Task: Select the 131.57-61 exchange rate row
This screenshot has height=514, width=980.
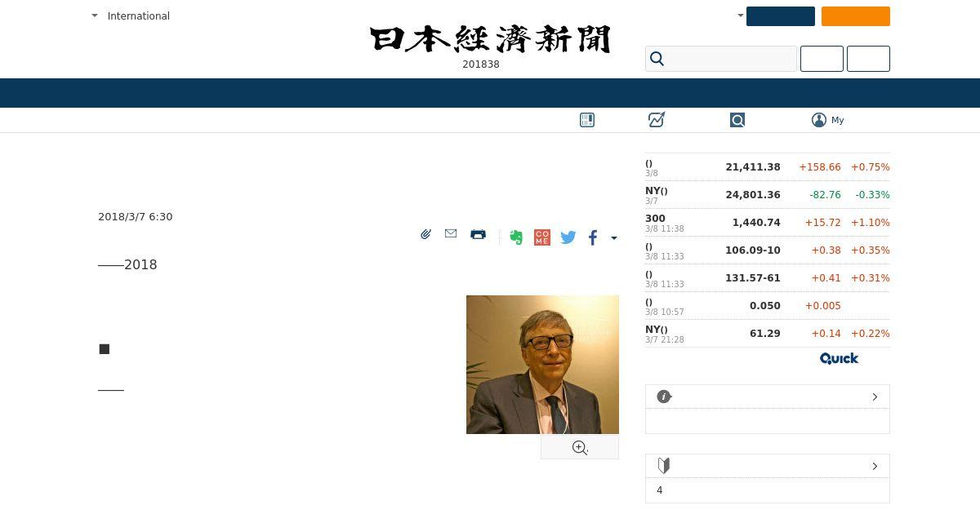Action: tap(768, 278)
